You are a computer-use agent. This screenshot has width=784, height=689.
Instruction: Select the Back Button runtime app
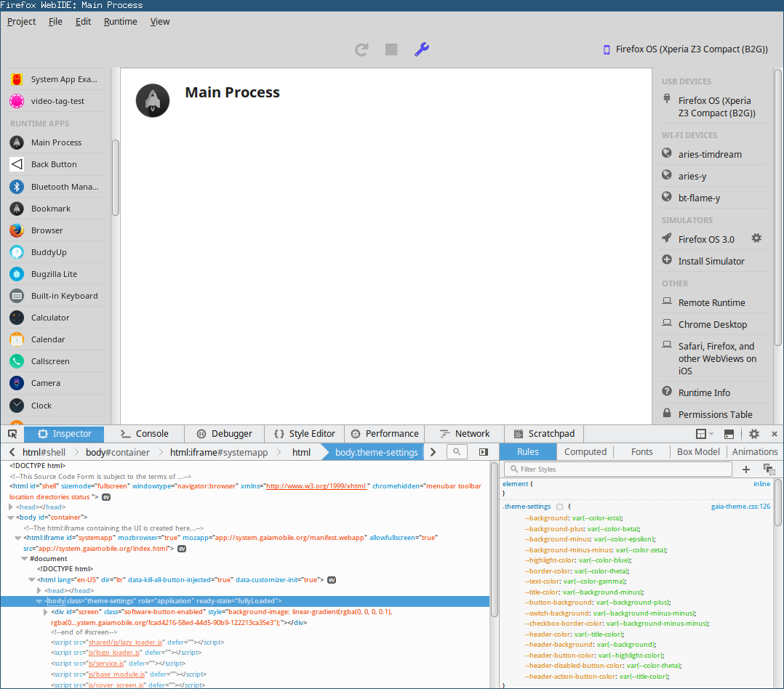(57, 164)
